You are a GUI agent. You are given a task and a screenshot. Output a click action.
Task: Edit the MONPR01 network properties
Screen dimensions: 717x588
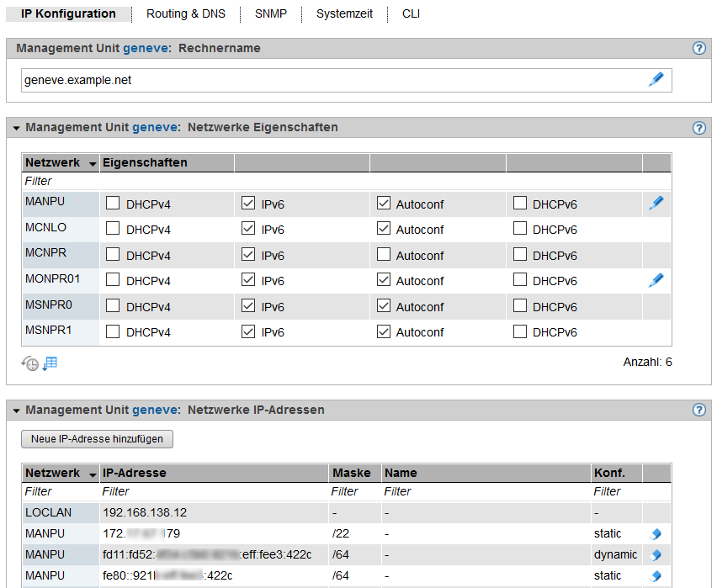(x=656, y=280)
